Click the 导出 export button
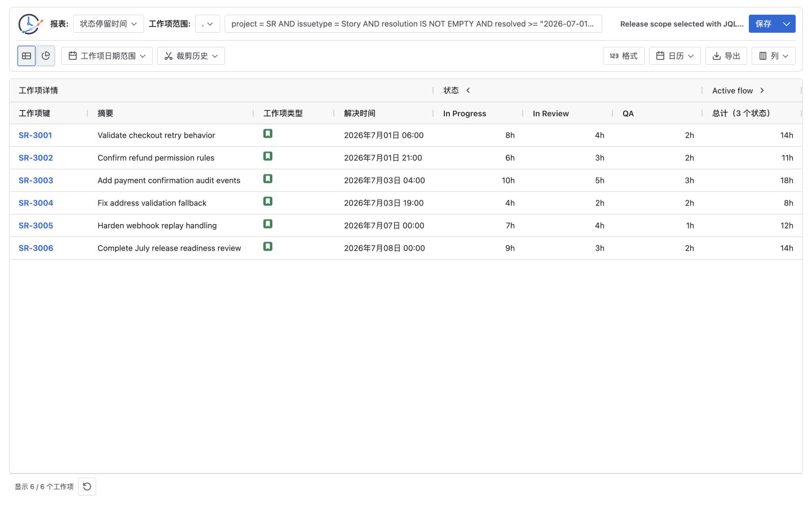The height and width of the screenshot is (508, 812). click(x=726, y=56)
